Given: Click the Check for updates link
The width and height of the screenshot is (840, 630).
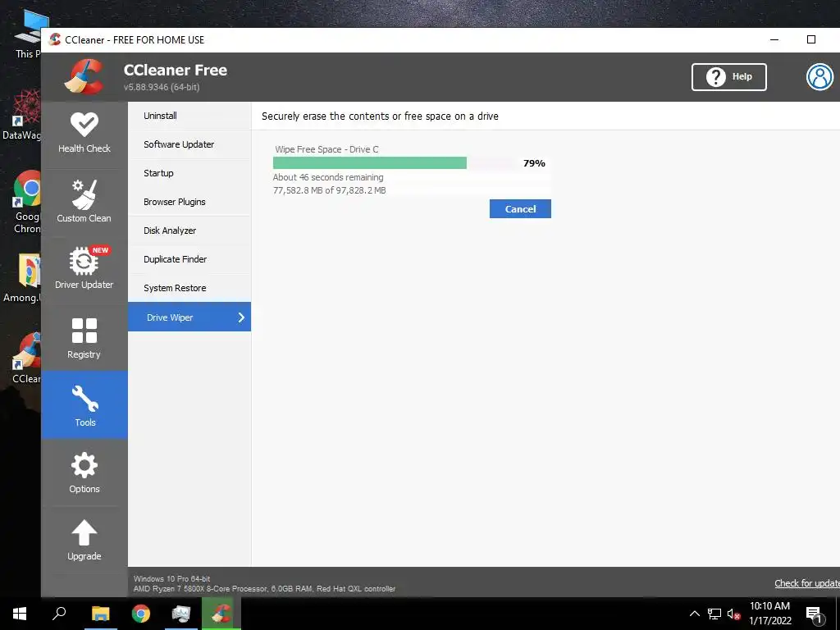Looking at the screenshot, I should [x=807, y=583].
